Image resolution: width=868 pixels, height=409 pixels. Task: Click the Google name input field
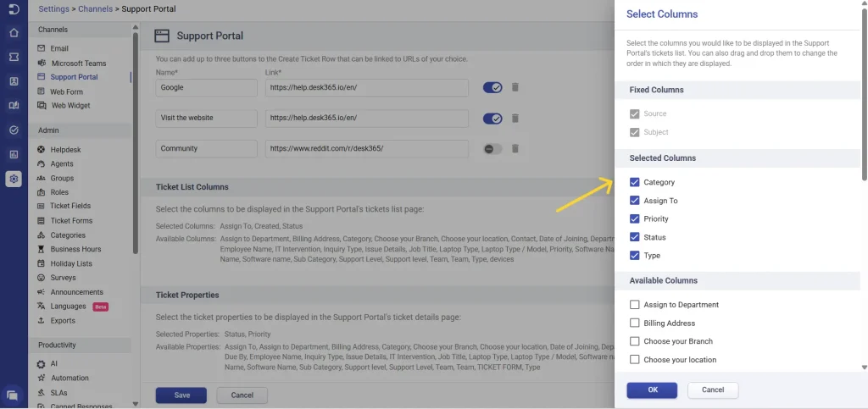tap(207, 87)
